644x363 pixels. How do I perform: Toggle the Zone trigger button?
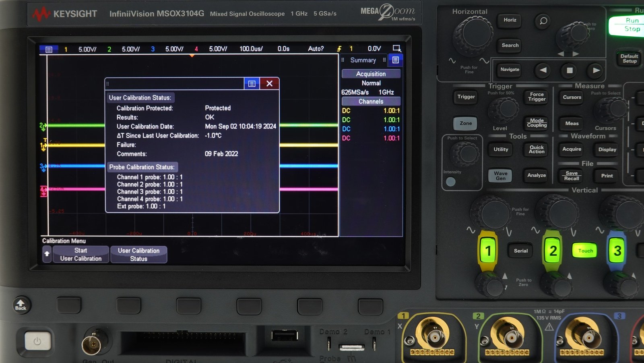click(466, 123)
